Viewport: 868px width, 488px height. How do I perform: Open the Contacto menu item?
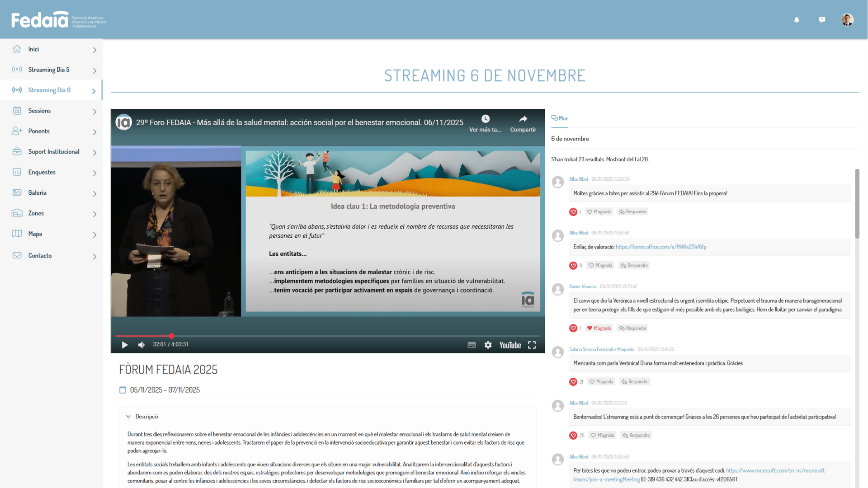coord(40,255)
